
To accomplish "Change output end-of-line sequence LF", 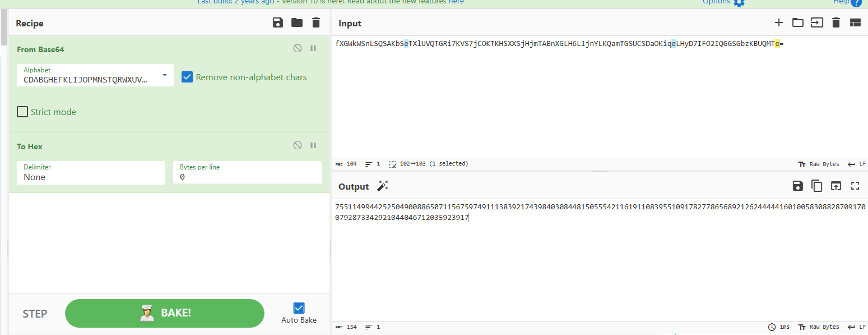I will click(856, 327).
